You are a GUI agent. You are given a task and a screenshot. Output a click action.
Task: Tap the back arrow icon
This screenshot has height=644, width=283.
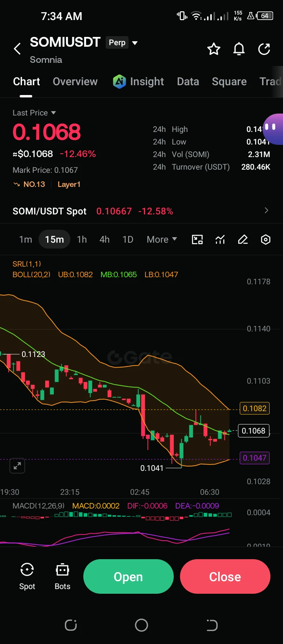click(17, 49)
